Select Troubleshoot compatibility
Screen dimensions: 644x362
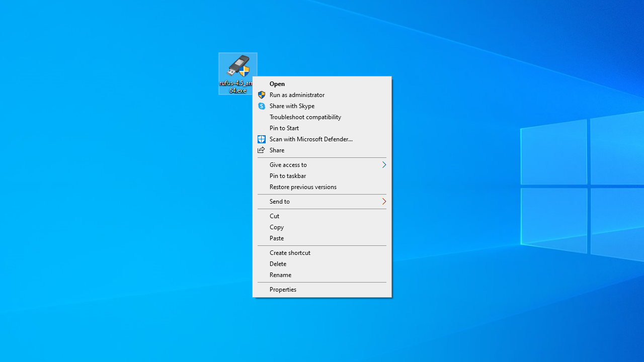[305, 117]
